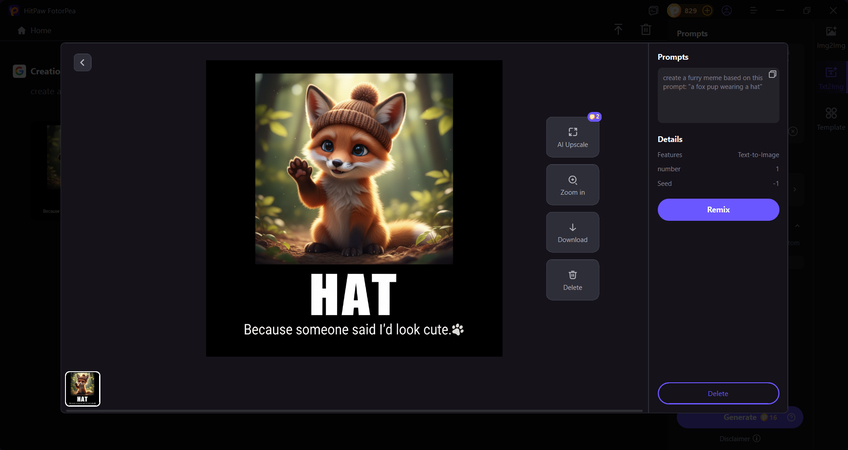This screenshot has height=450, width=848.
Task: Click the trash Delete tile beside the image
Action: coord(572,280)
